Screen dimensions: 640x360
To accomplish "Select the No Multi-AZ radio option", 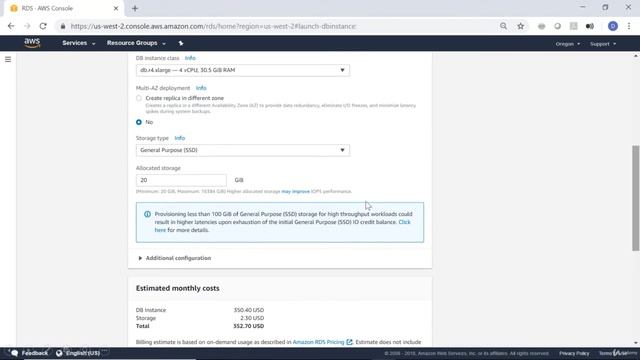I will pyautogui.click(x=139, y=122).
